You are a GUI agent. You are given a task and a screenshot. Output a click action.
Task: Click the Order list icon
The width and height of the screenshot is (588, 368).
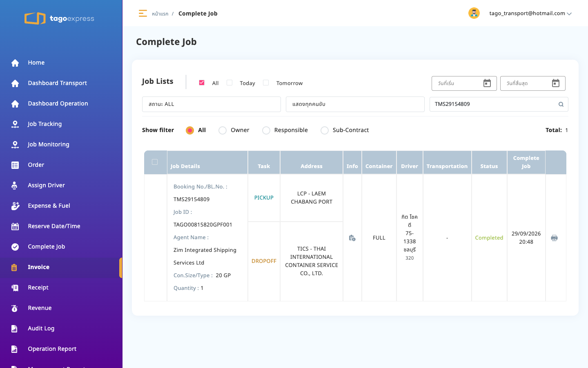click(15, 165)
